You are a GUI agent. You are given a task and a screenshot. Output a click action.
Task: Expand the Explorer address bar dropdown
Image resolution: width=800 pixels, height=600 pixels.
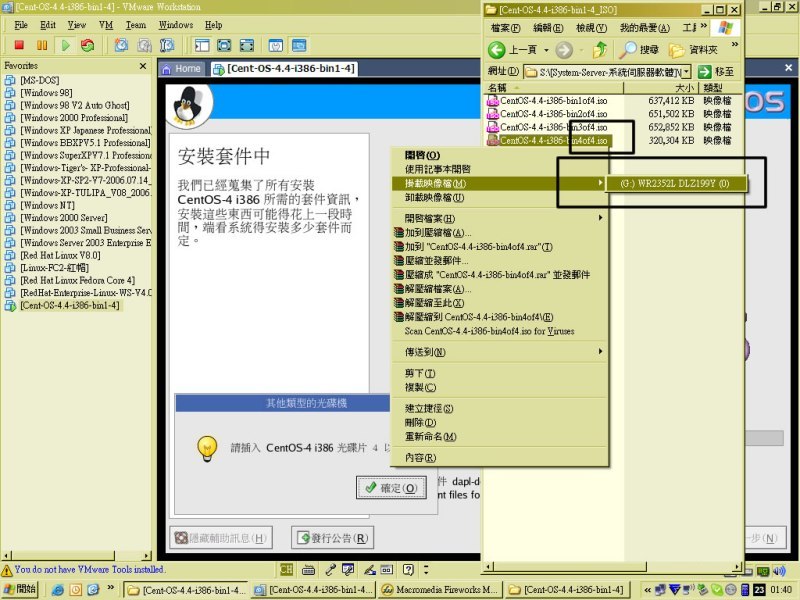686,72
